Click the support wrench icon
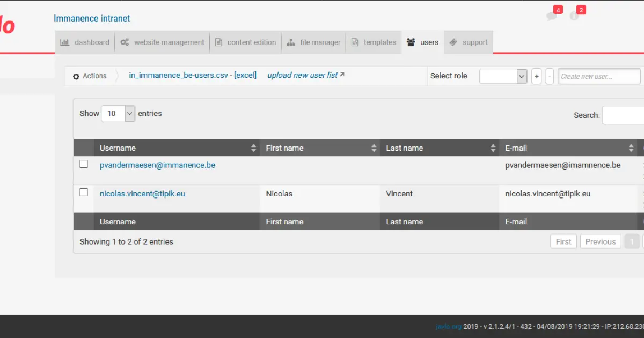Viewport: 644px width, 338px height. click(453, 42)
